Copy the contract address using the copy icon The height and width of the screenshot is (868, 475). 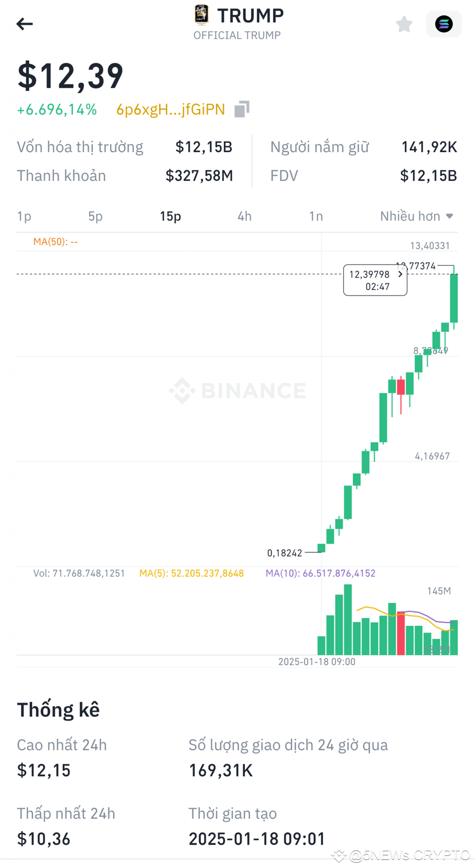[242, 109]
